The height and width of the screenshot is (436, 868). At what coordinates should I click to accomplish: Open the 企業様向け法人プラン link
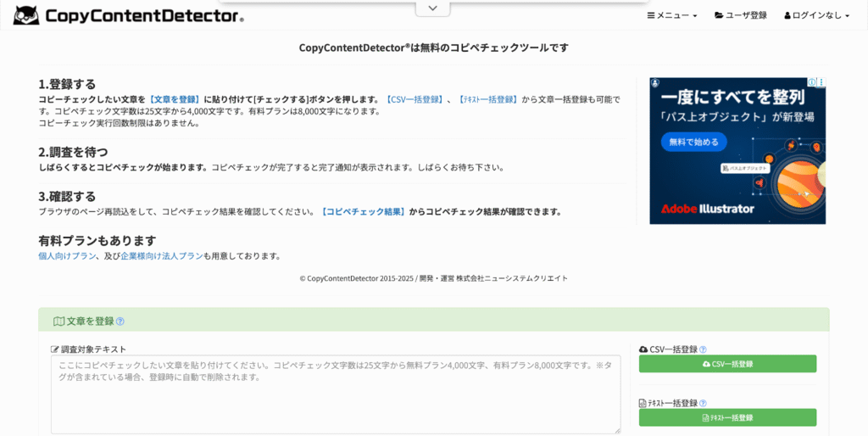(x=162, y=256)
